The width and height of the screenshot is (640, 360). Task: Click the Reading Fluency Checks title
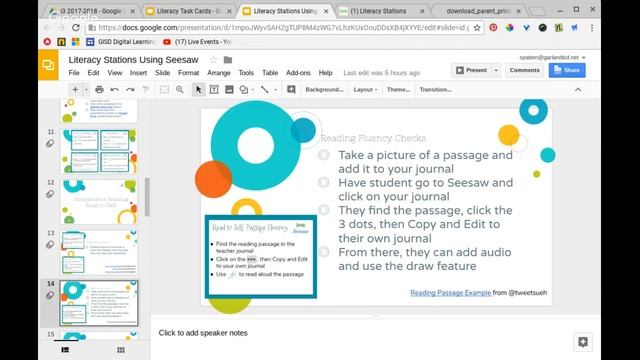tap(373, 138)
